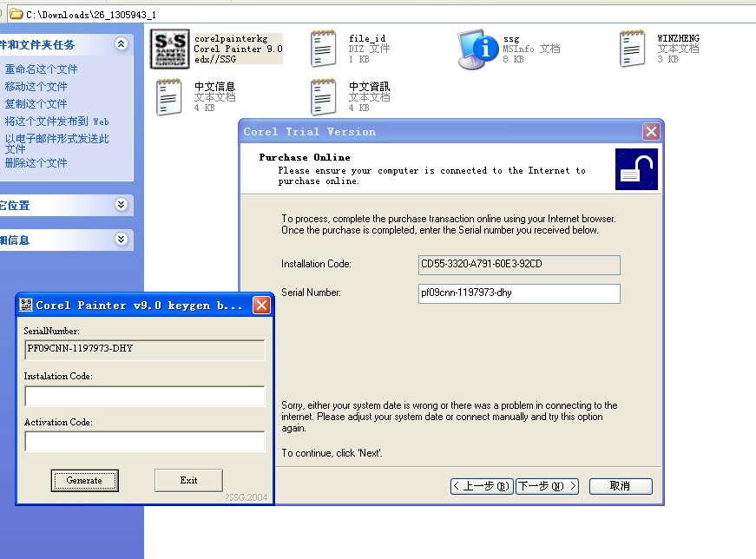Click 以电子邮件形式发送此文件 link
Image resolution: width=756 pixels, height=559 pixels.
pyautogui.click(x=57, y=144)
